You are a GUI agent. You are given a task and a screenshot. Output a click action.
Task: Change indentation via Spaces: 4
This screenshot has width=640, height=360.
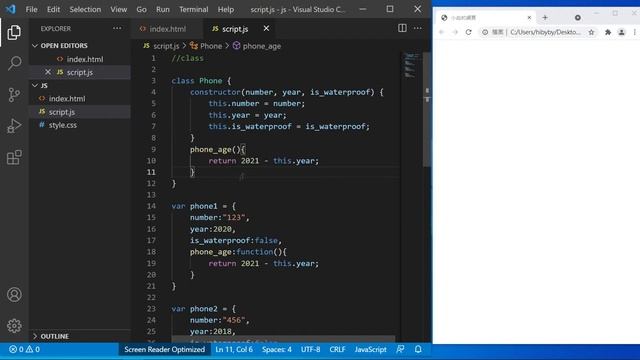[277, 349]
